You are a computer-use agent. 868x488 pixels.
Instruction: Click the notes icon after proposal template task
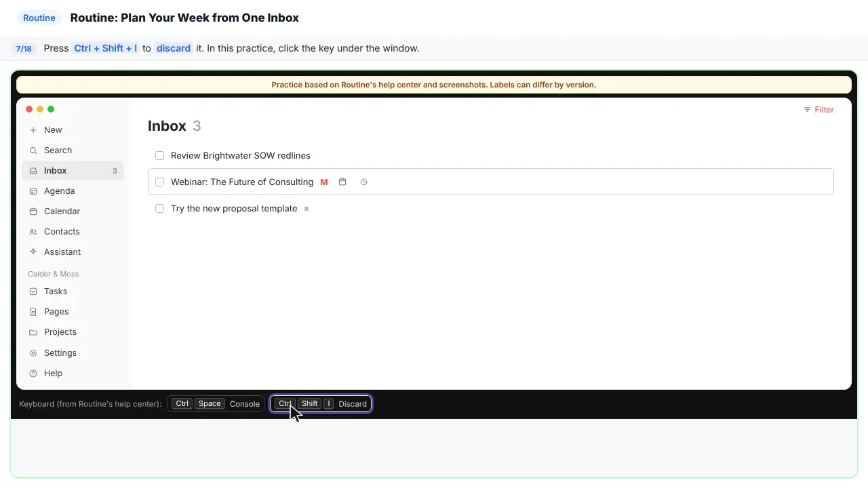tap(307, 209)
